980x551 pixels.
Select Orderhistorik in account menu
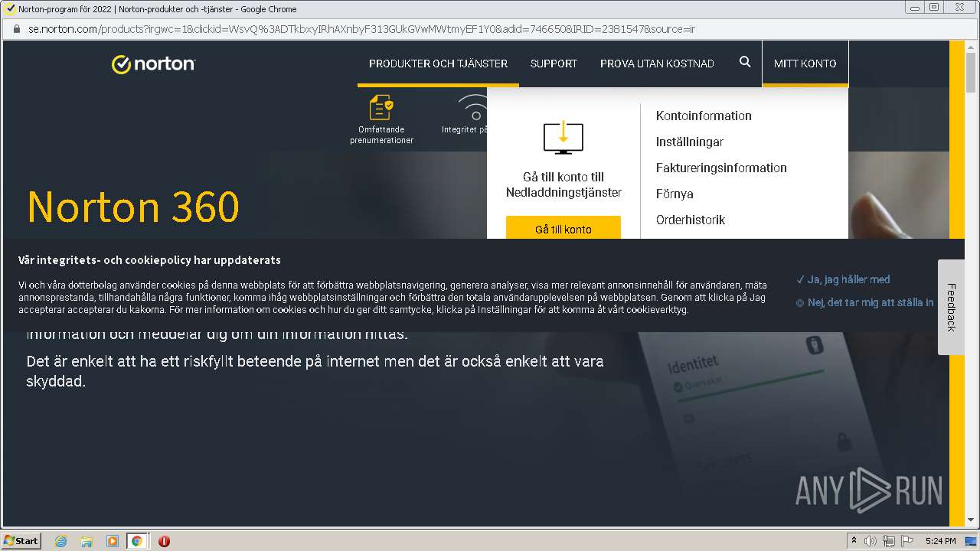(x=691, y=220)
